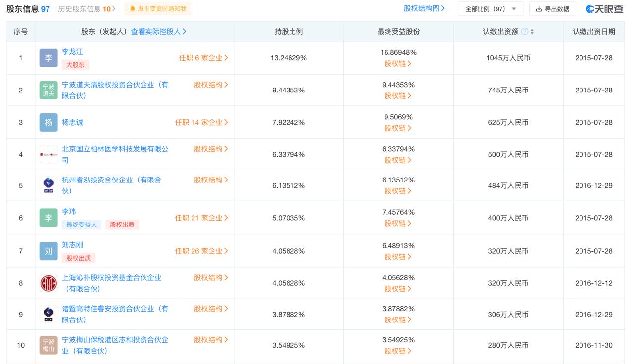Click 李龙江's avatar icon
628x364 pixels.
[x=48, y=58]
